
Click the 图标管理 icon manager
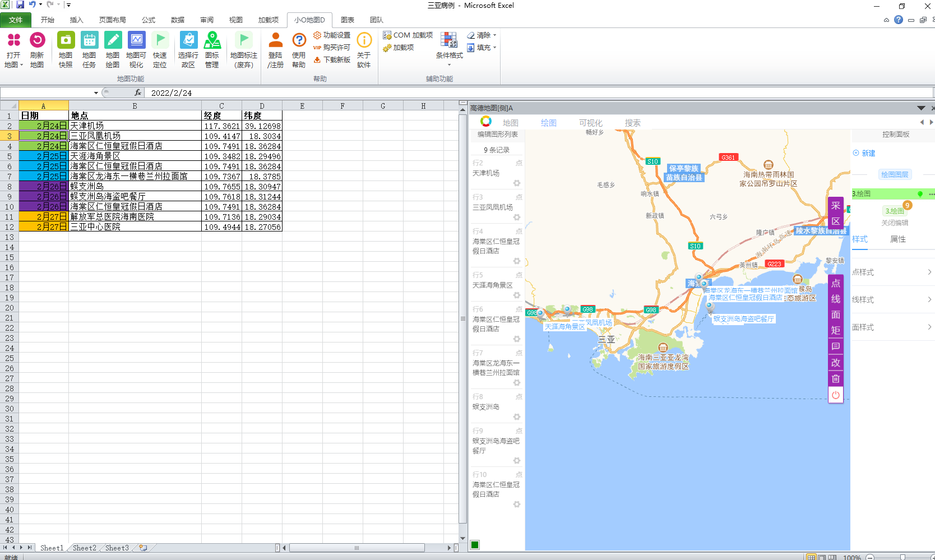(x=212, y=41)
